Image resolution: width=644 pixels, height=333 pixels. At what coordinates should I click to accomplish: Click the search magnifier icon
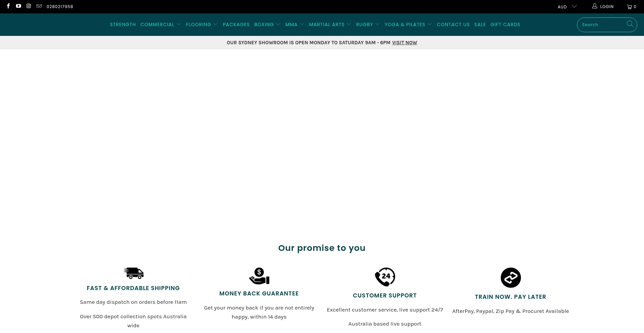(630, 24)
